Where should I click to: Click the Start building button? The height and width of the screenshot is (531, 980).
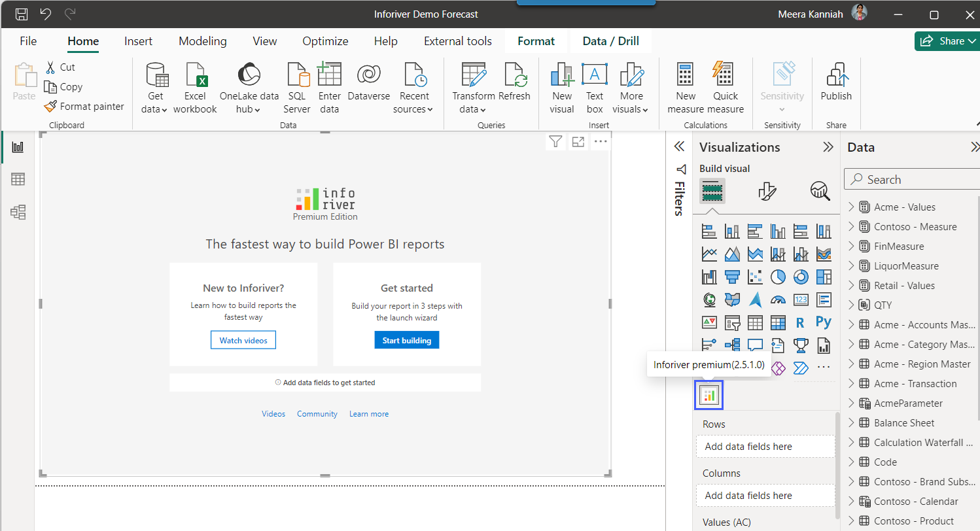pyautogui.click(x=407, y=340)
